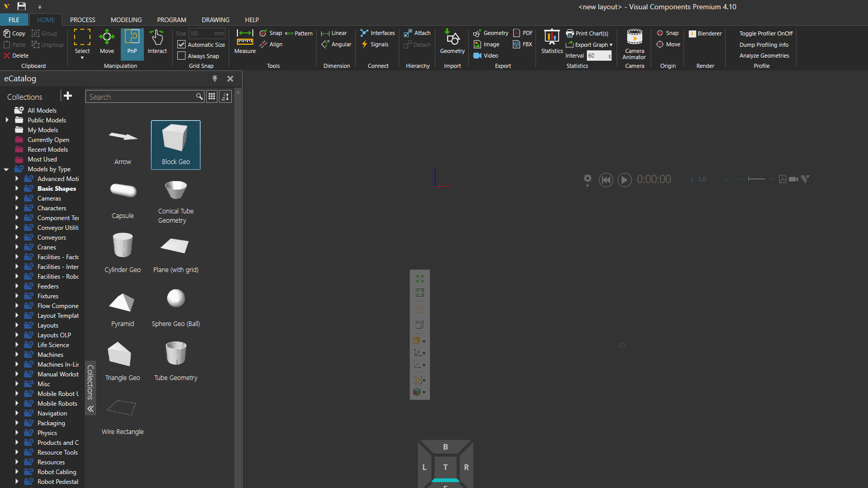Expand the Public Models folder

click(7, 120)
